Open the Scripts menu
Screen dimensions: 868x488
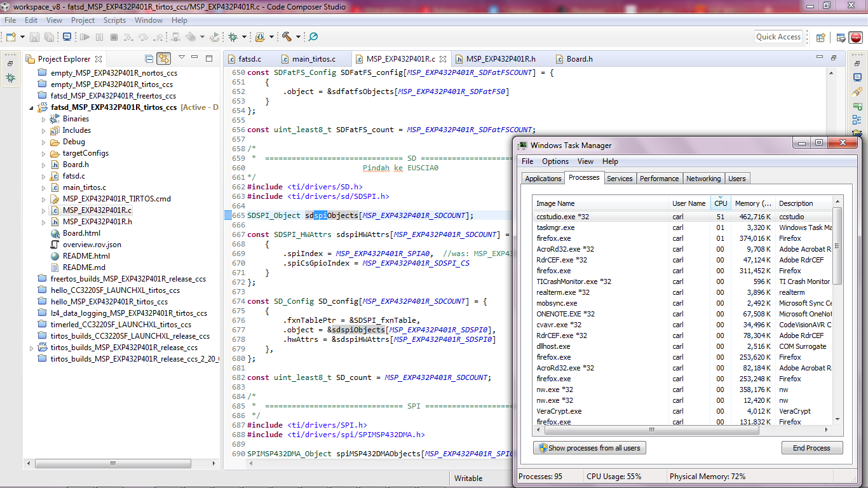pos(114,20)
